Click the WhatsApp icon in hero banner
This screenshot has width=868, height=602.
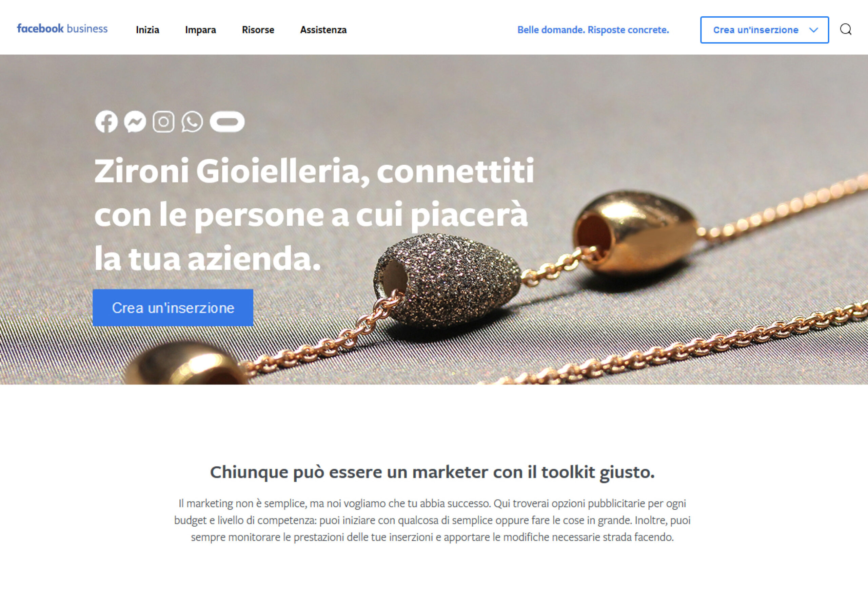point(192,121)
